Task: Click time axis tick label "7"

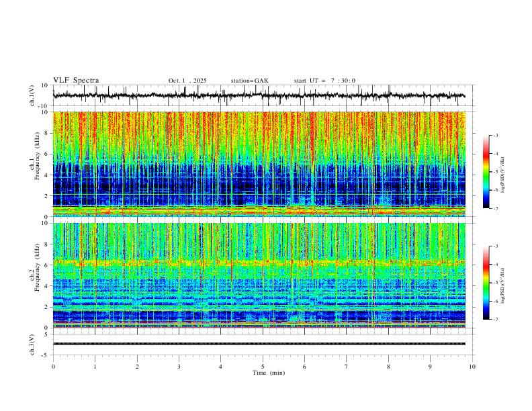Action: point(347,367)
